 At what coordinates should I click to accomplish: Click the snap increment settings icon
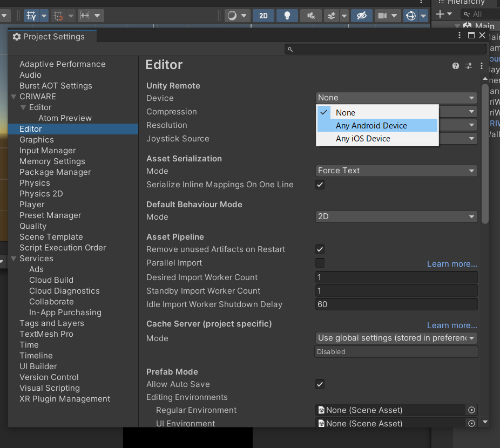[58, 16]
